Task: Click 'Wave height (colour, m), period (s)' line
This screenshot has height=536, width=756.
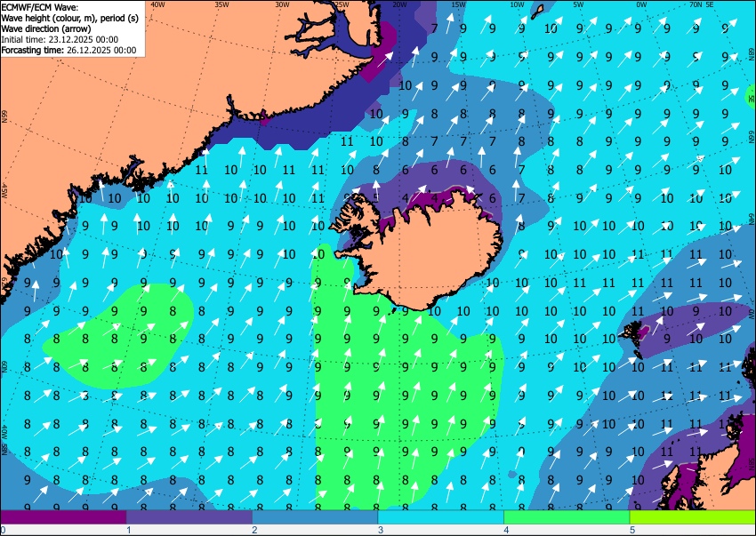Action: pos(69,18)
